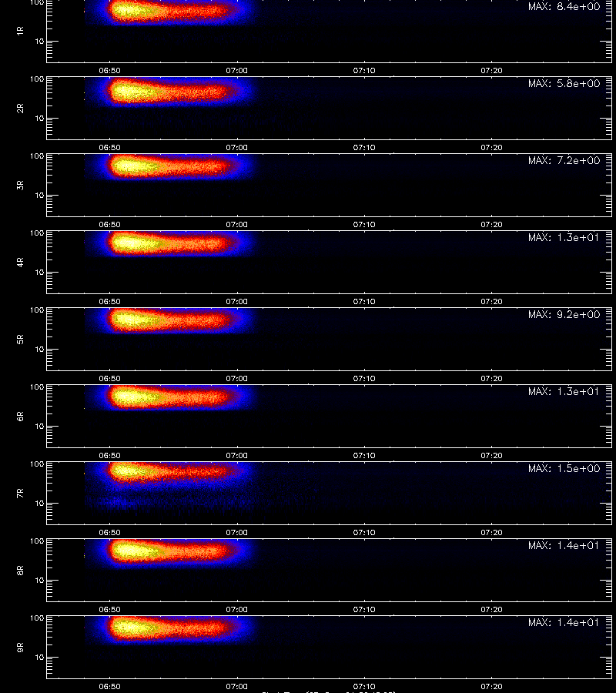Click the bright burst in the 2R spectrogram
Viewport: 616px width, 693px height.
[170, 92]
